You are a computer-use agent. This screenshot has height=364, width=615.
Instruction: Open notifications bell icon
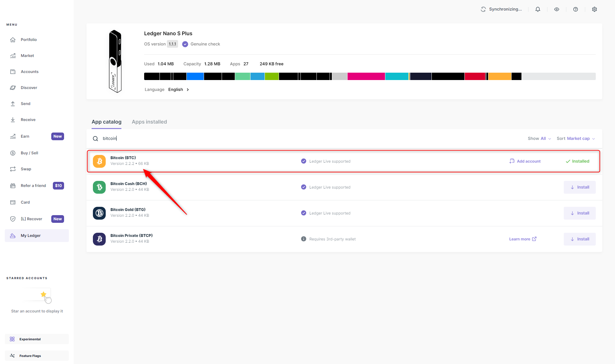coord(538,9)
